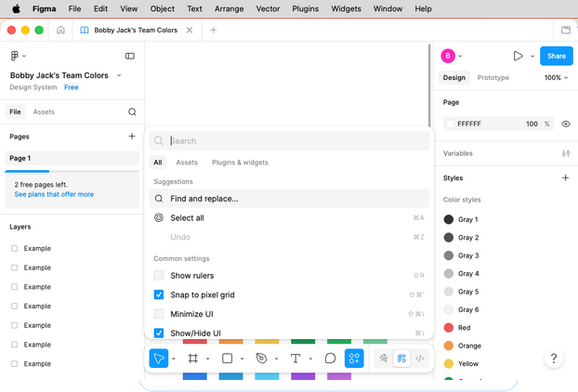Screen dimensions: 578x392
Task: Open the Figma main menu logo
Action: pos(15,56)
